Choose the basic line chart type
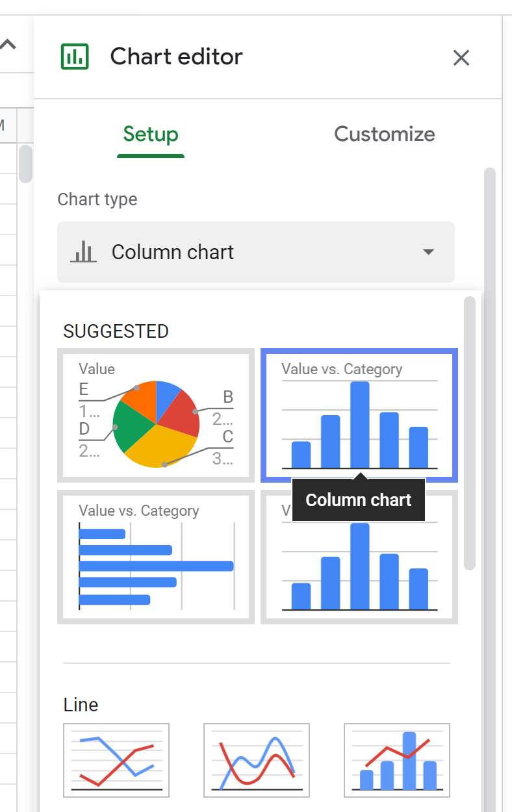Screen dimensions: 512x812 [116, 760]
